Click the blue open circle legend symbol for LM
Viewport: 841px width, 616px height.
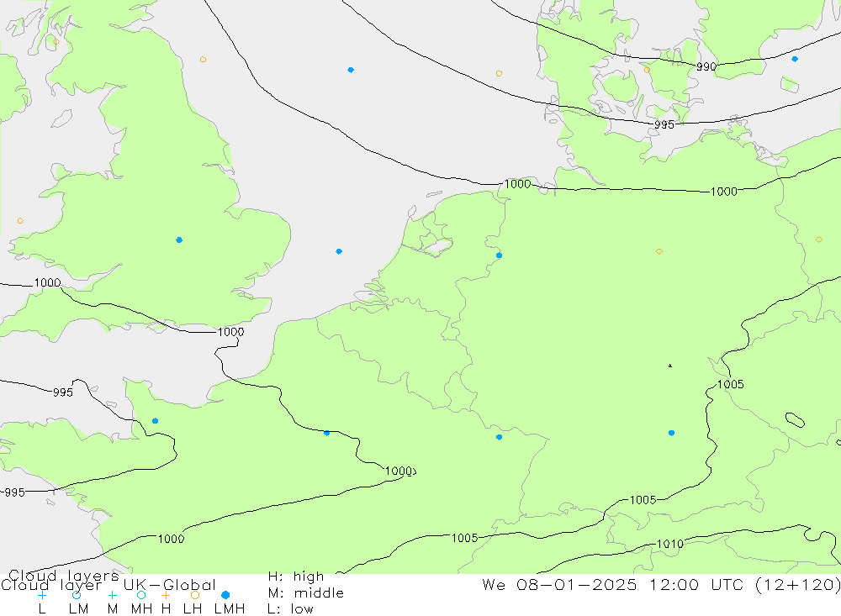click(x=77, y=595)
